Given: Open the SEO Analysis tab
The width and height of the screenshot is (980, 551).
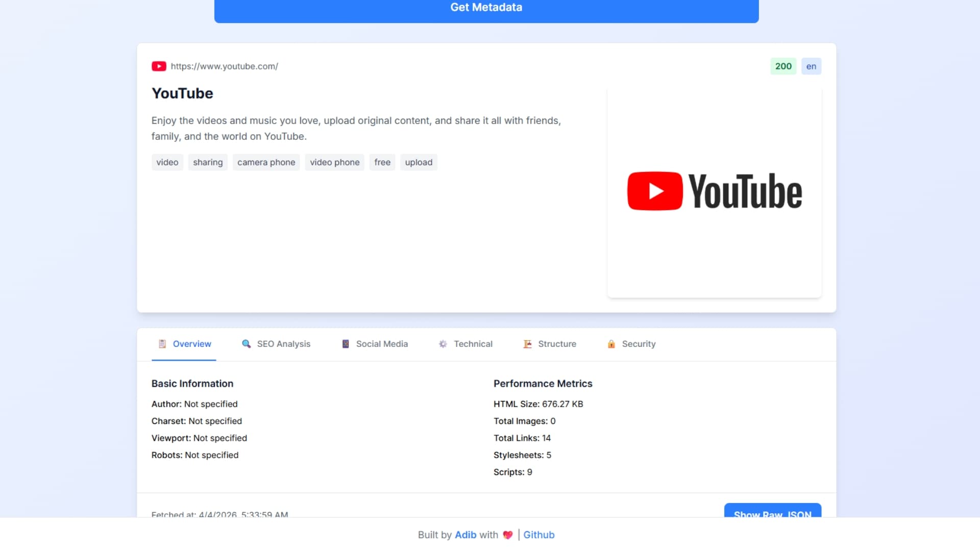Looking at the screenshot, I should point(276,344).
